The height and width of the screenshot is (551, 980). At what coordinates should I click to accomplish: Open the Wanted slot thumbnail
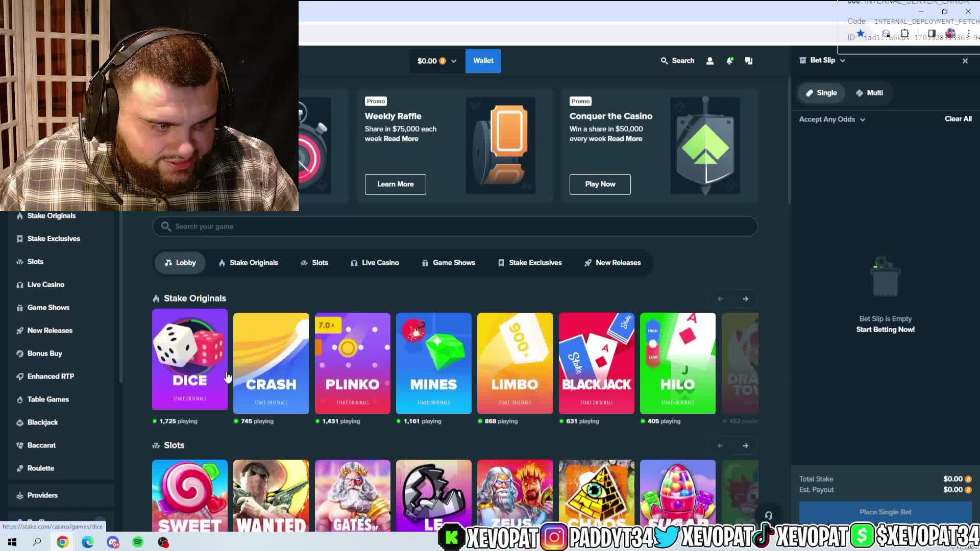[x=271, y=495]
